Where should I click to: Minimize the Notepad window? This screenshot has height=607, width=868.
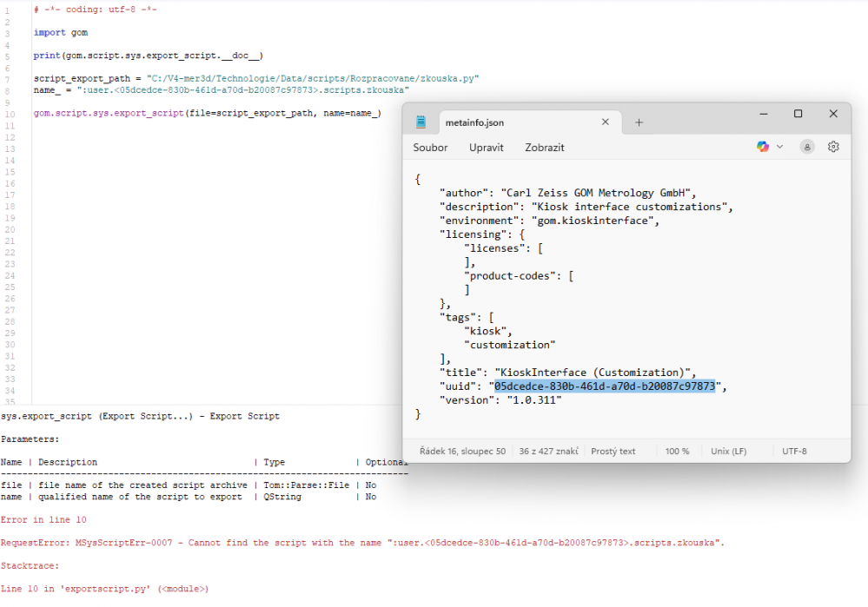763,114
